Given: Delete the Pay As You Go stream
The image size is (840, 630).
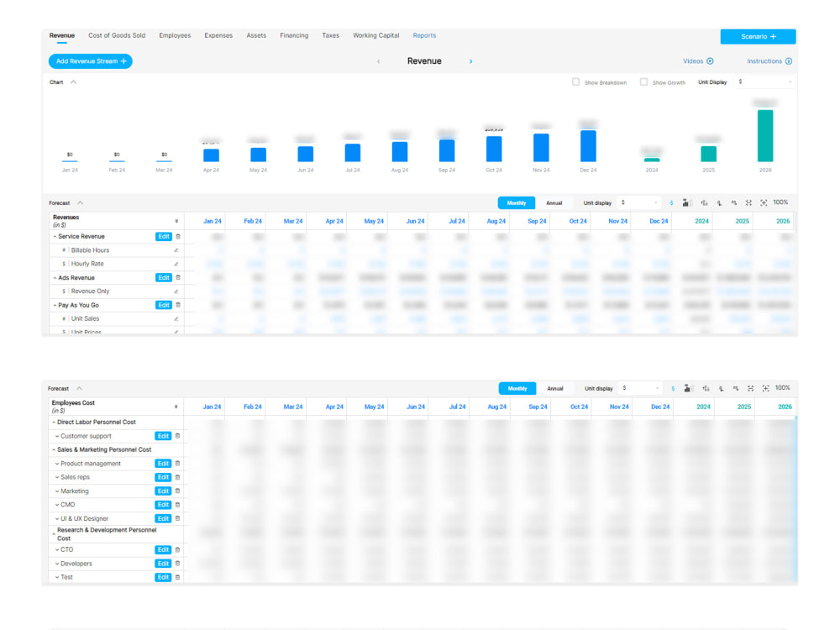Looking at the screenshot, I should click(178, 305).
